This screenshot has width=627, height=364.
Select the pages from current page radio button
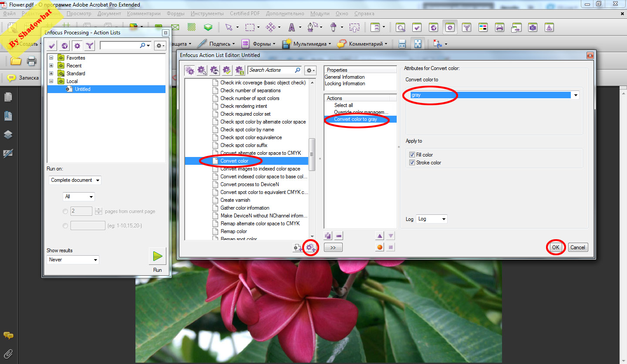pyautogui.click(x=65, y=211)
